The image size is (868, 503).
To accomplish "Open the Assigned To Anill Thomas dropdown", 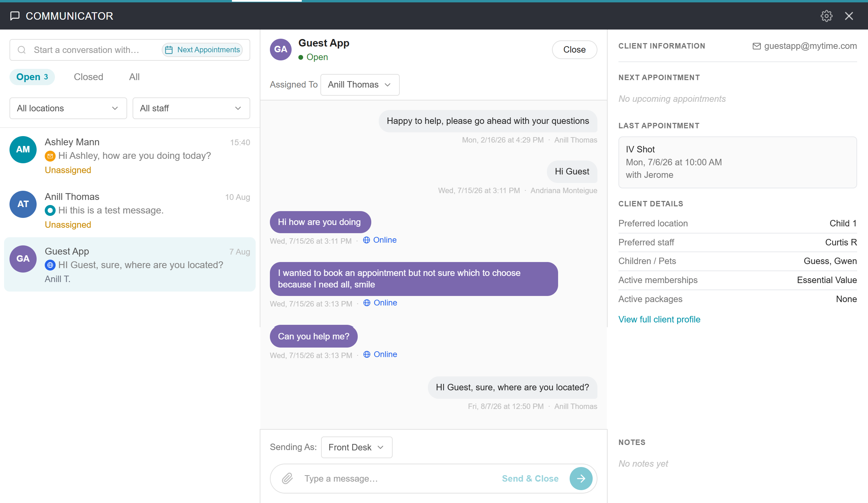I will click(x=360, y=85).
